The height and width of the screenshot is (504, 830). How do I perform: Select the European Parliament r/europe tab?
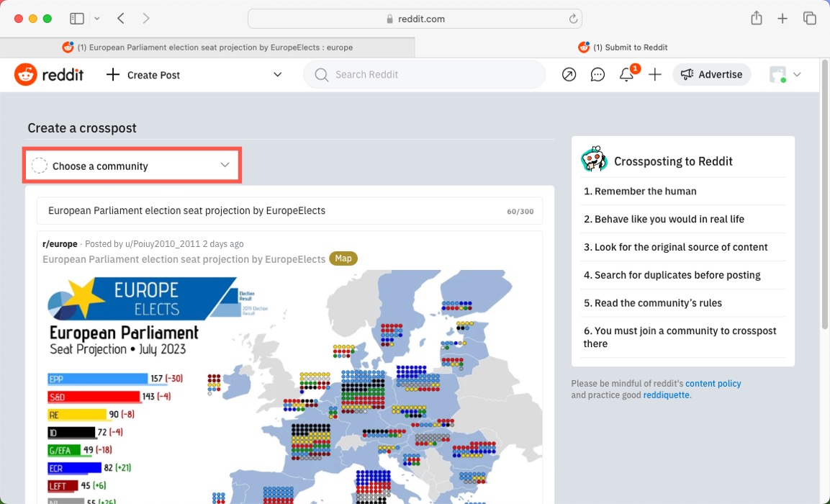coord(207,48)
